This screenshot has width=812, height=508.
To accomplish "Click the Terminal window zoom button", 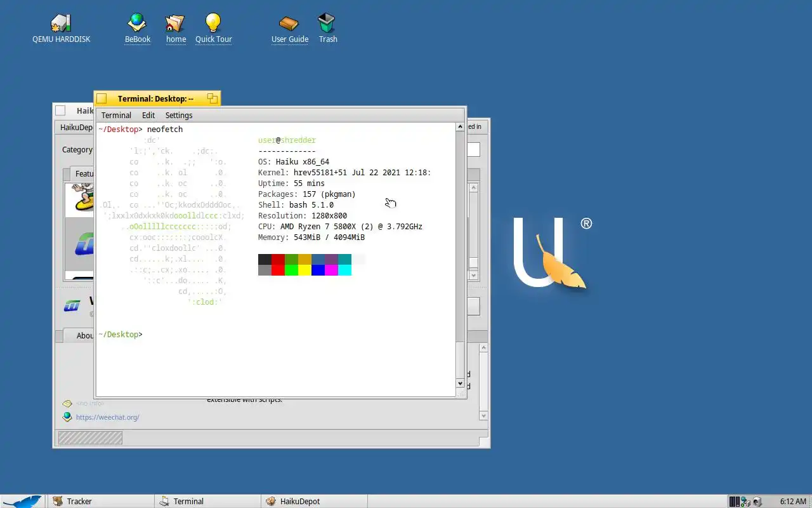I will (213, 98).
